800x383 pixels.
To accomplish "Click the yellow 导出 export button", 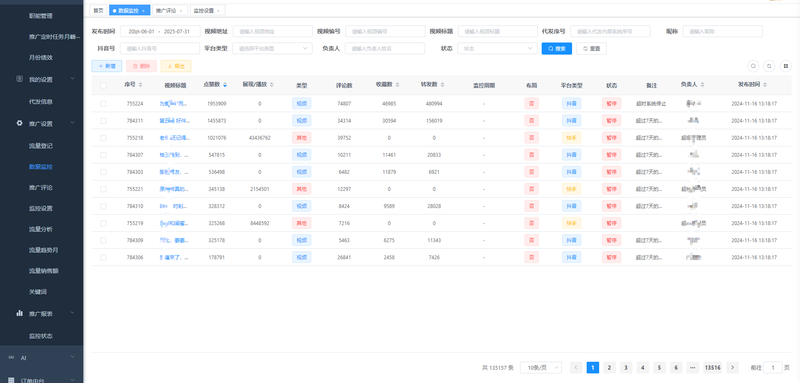I will (x=176, y=66).
